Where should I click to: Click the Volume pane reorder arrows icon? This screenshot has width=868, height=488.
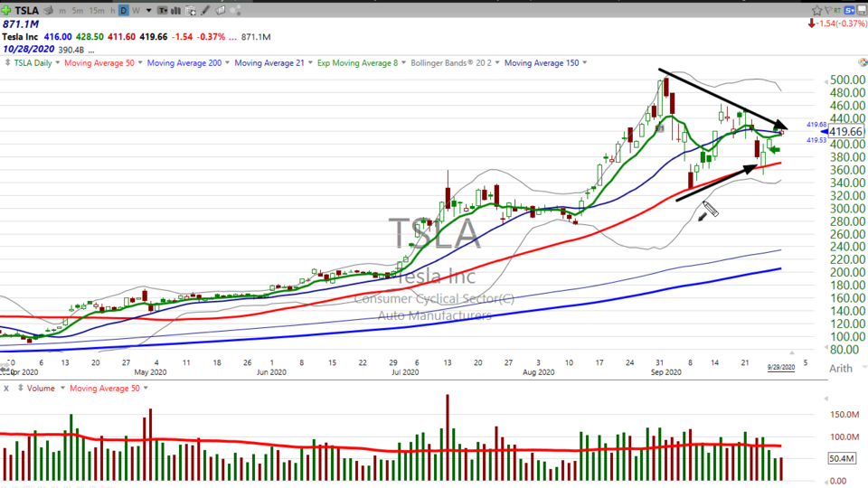tap(21, 388)
